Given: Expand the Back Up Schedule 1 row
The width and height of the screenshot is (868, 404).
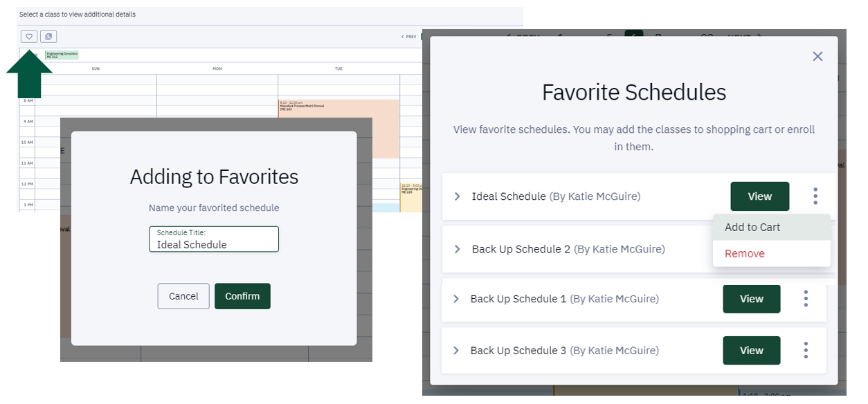Looking at the screenshot, I should (x=455, y=299).
